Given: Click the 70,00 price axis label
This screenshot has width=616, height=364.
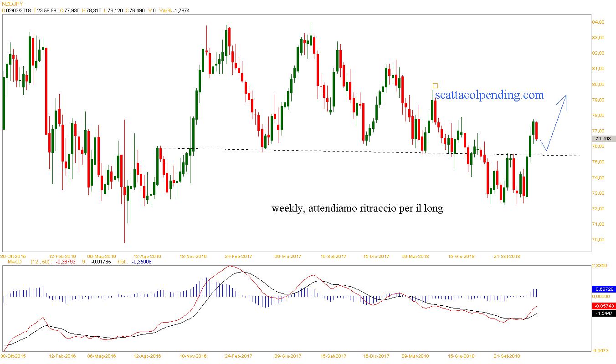Looking at the screenshot, I should coord(597,240).
